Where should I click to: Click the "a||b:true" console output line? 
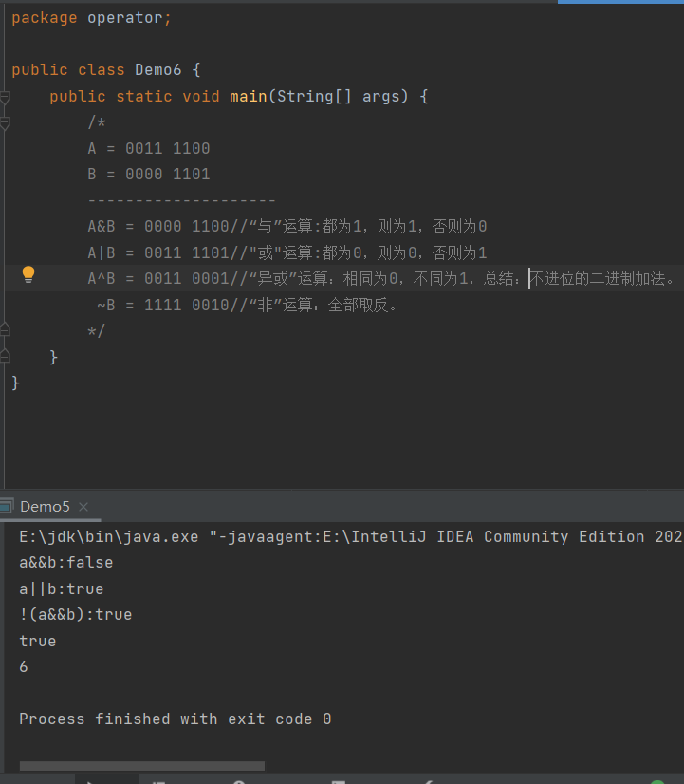click(61, 589)
